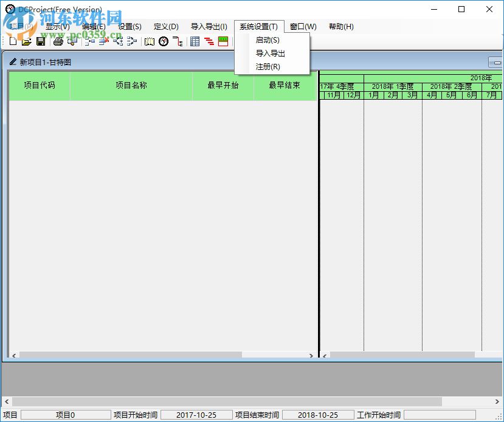Create a new project file
The height and width of the screenshot is (422, 504).
(x=13, y=41)
